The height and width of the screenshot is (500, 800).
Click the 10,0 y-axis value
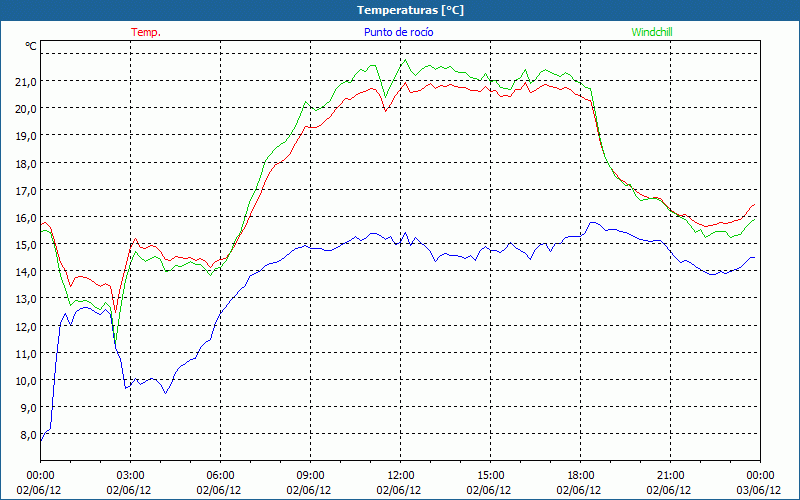[27, 381]
